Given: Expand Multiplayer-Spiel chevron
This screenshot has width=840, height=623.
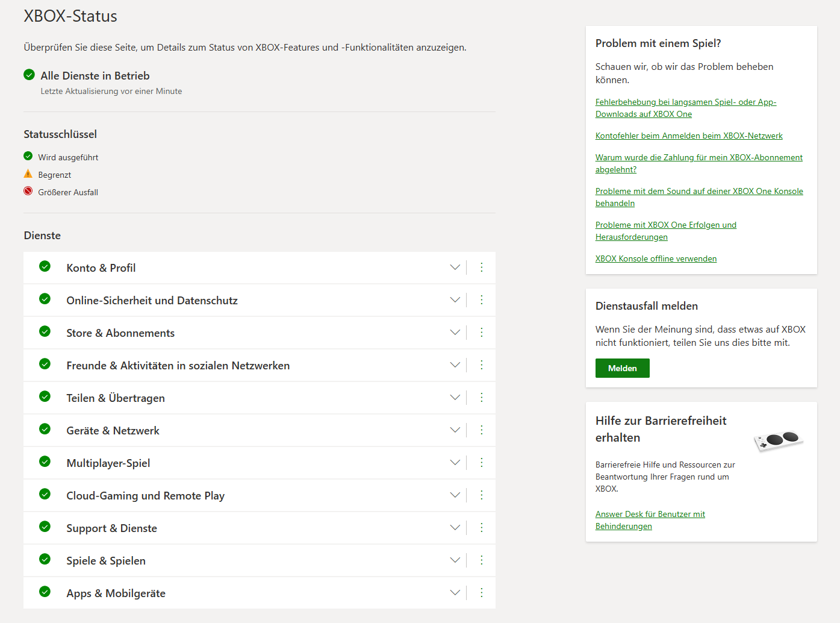Looking at the screenshot, I should (455, 463).
